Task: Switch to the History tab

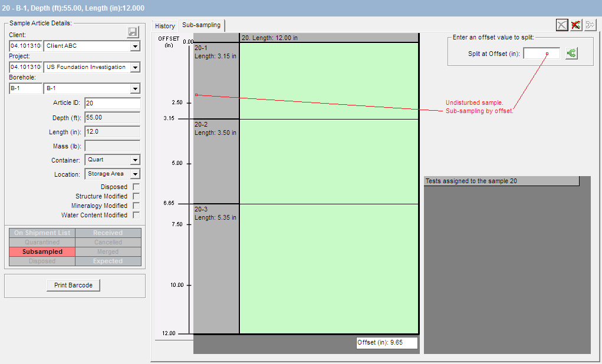Action: 165,26
